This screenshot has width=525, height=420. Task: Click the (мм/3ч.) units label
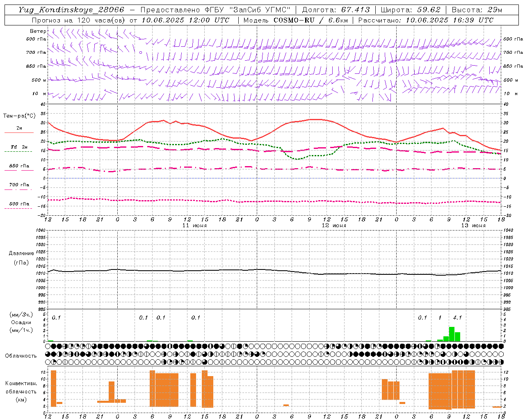pyautogui.click(x=21, y=315)
